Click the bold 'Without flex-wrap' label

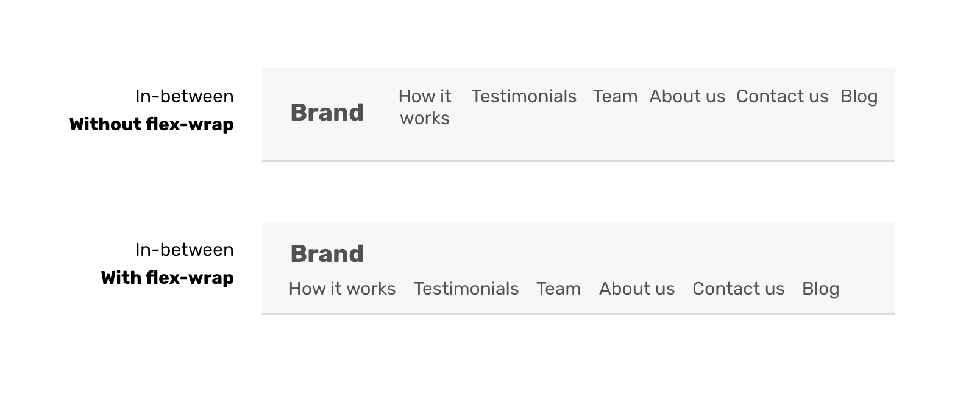[x=151, y=124]
